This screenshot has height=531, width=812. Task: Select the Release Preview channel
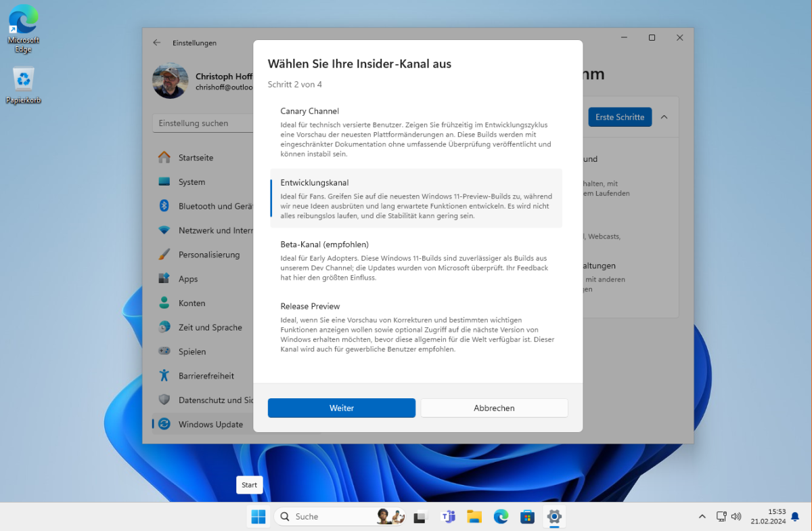coord(418,327)
